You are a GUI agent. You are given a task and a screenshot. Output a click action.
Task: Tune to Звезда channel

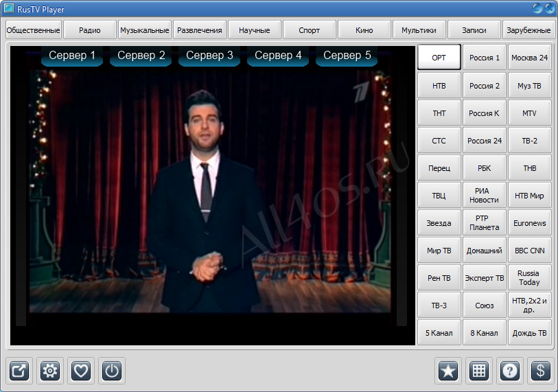[439, 222]
